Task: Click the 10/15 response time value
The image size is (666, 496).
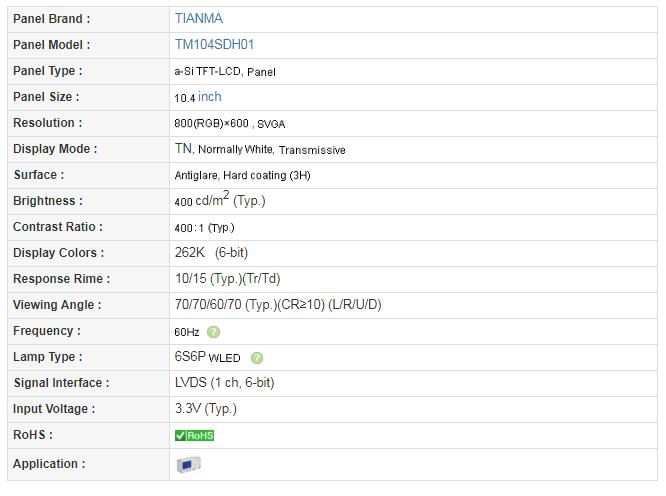Action: point(228,279)
